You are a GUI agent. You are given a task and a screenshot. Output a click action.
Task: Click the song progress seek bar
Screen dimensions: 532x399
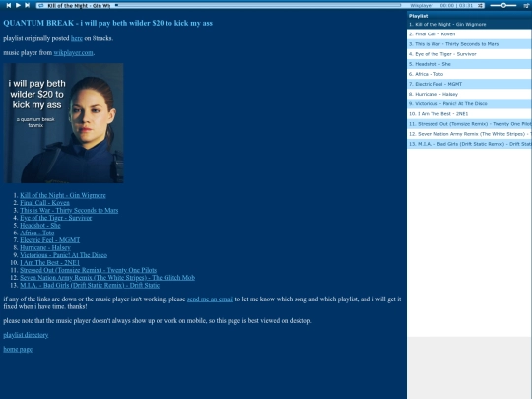pos(258,5)
